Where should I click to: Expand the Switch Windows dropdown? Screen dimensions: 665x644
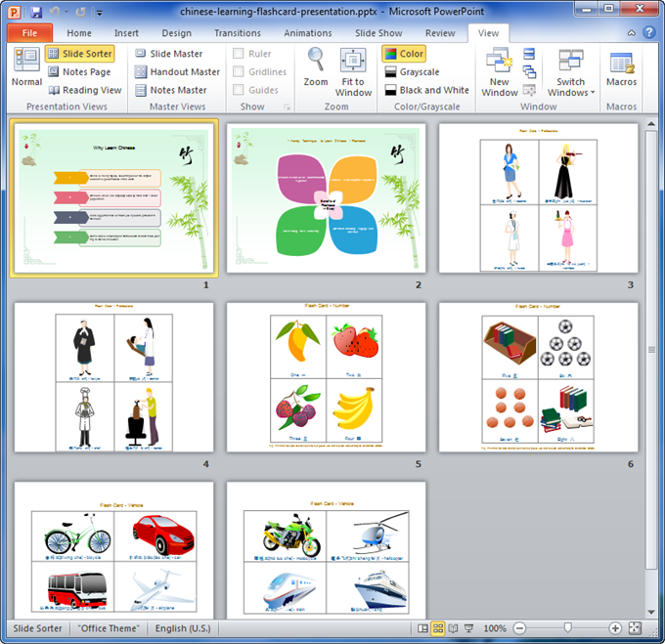coord(571,72)
